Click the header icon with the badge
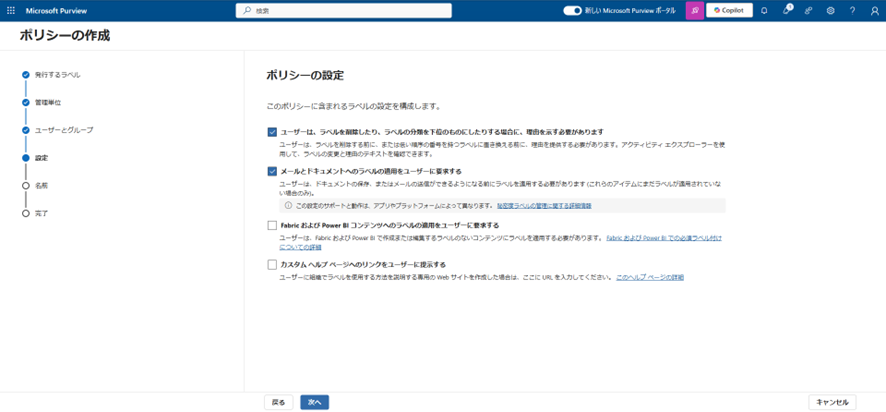The height and width of the screenshot is (412, 886). click(x=787, y=10)
